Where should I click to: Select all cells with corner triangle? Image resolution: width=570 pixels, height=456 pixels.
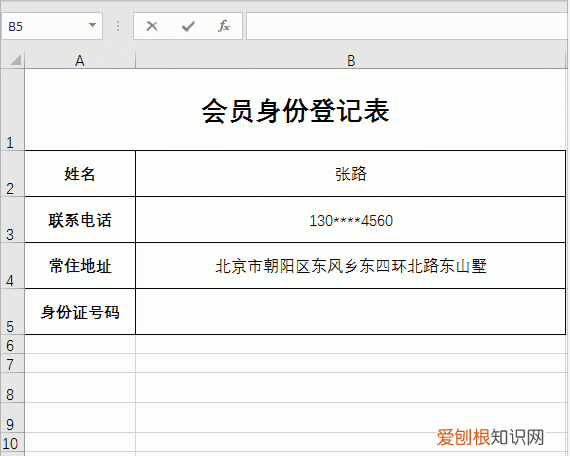coord(15,60)
